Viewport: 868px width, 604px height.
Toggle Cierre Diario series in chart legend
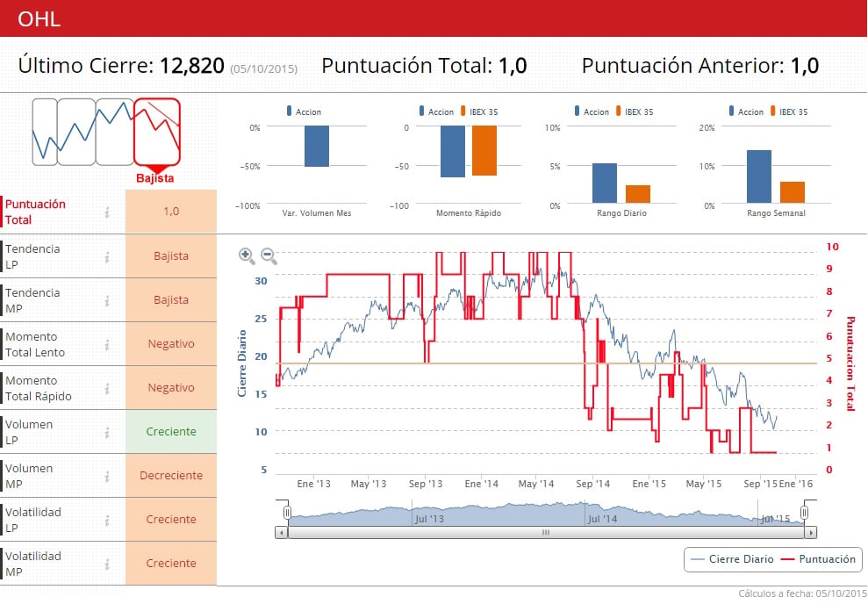tap(732, 559)
